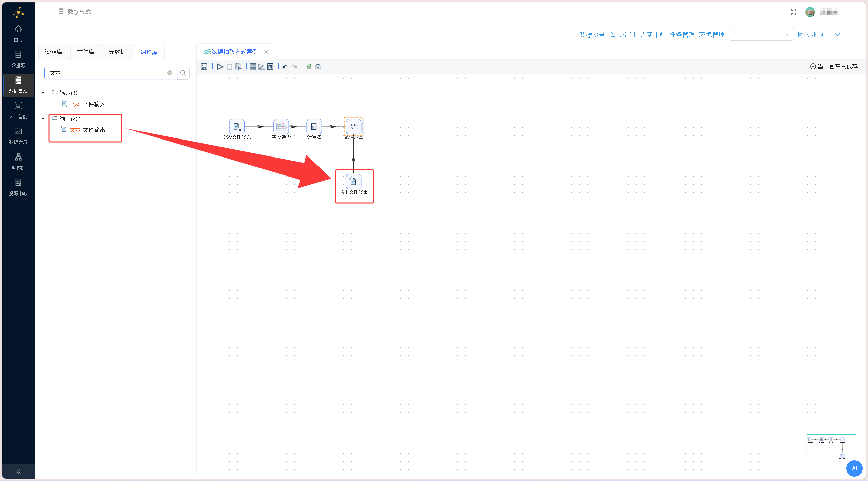Screen dimensions: 868x481
Task: Select the 文本文件输出 node on canvas
Action: (353, 181)
